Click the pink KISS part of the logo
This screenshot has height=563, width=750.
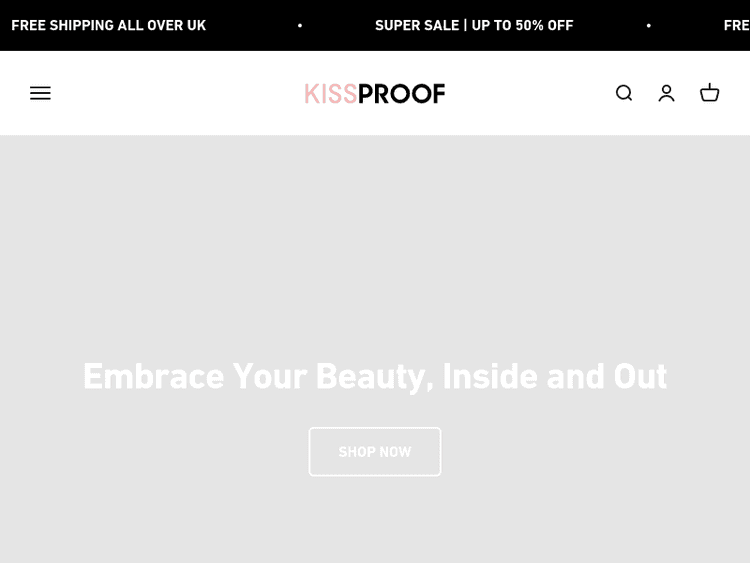[x=330, y=93]
